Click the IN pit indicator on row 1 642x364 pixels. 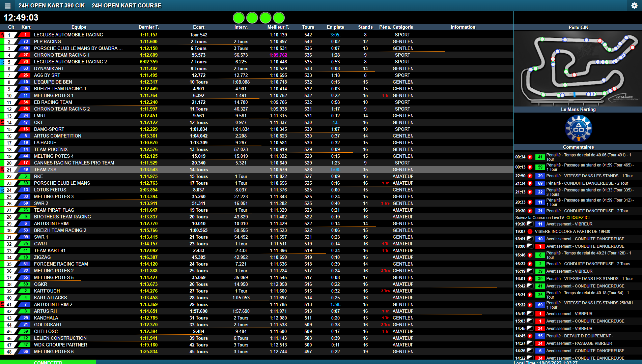(x=2, y=35)
